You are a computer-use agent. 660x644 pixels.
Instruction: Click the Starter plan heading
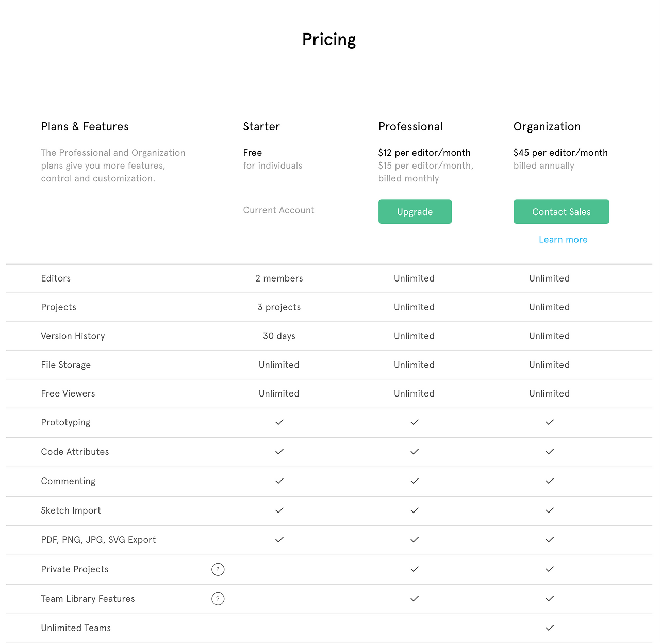[x=261, y=127]
